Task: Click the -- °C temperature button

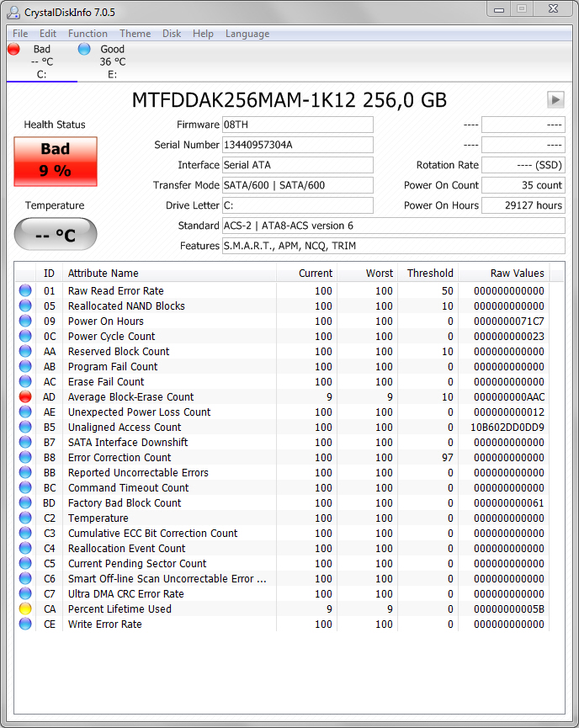Action: click(56, 234)
